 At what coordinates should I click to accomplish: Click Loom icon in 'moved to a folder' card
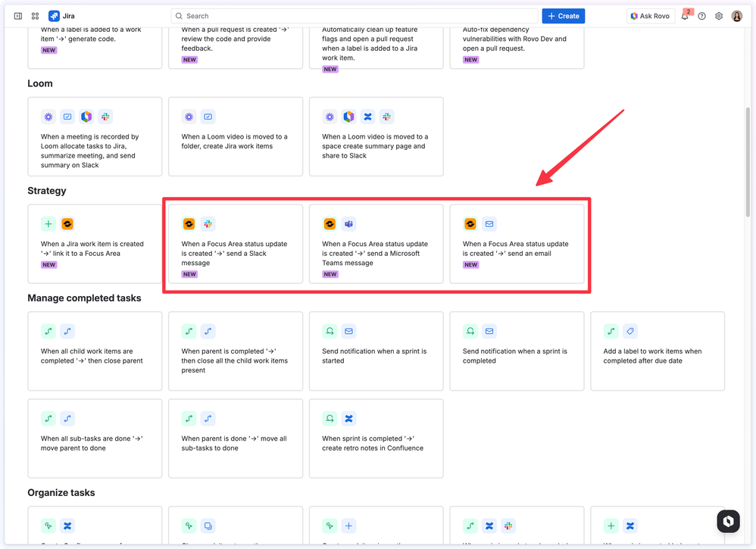(x=189, y=117)
